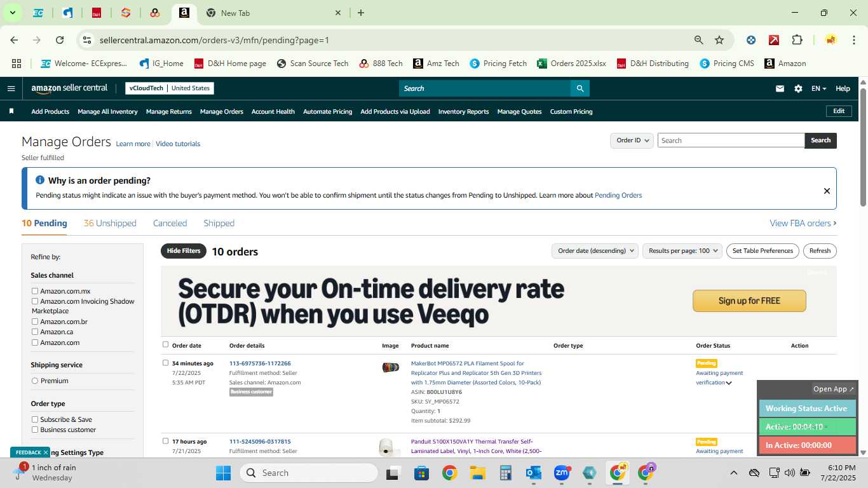Open the browser zoom magnifier icon

pos(699,40)
